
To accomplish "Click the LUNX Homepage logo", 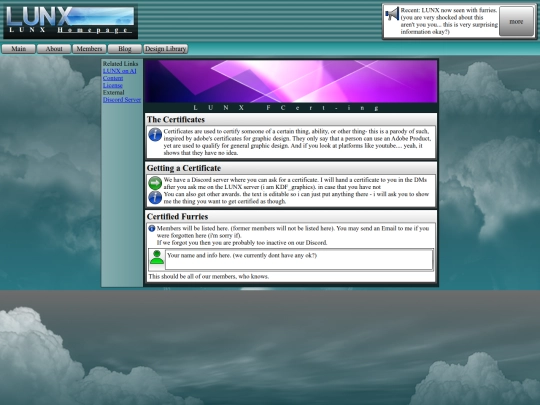I will (70, 21).
